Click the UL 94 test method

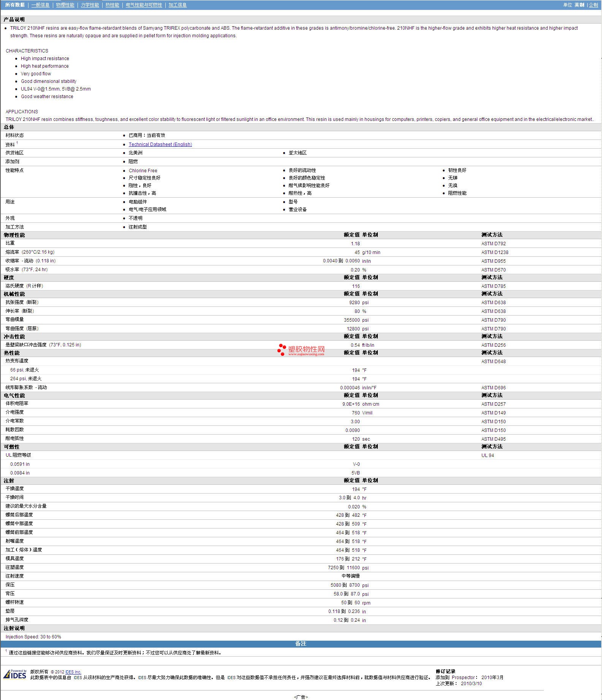click(x=488, y=456)
